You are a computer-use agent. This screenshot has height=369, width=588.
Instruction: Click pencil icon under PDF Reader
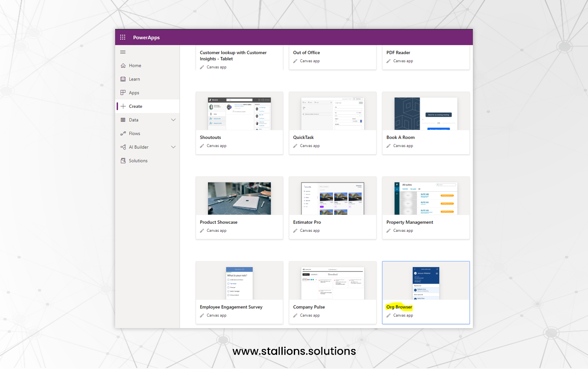tap(389, 61)
